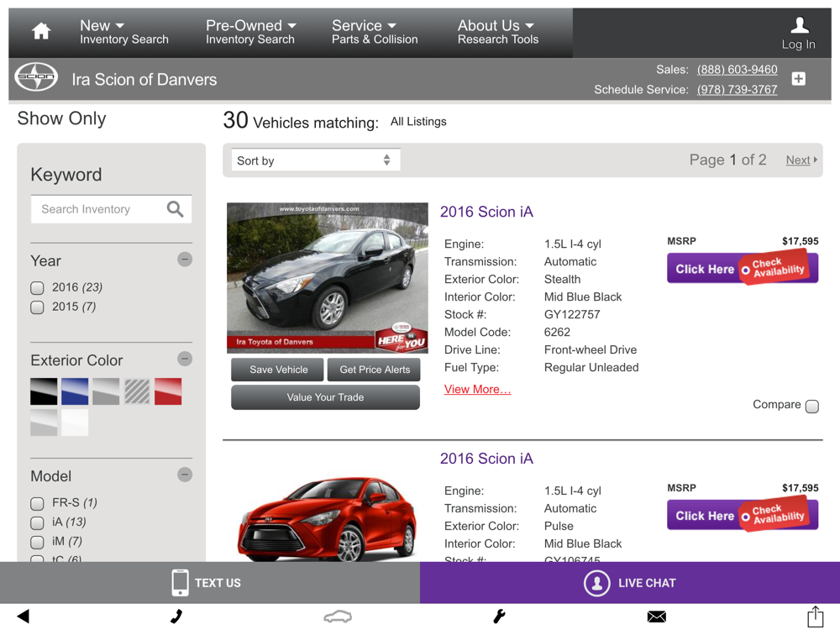Check the 2015 year filter

(x=37, y=307)
